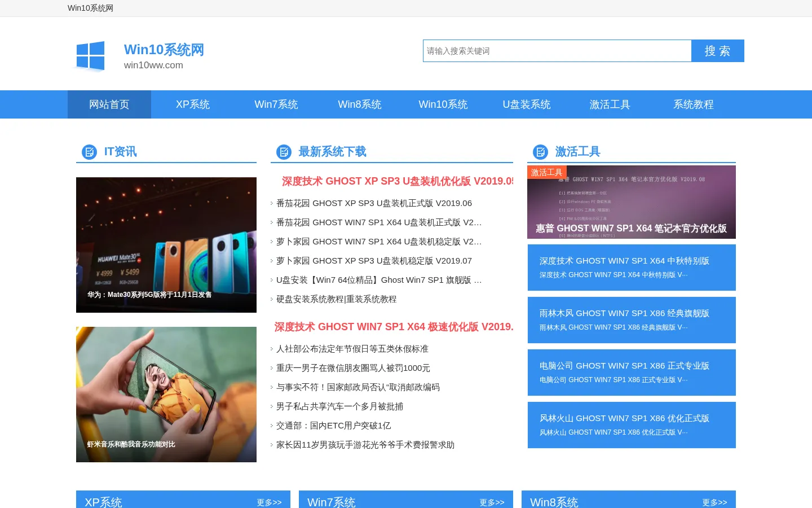Image resolution: width=812 pixels, height=508 pixels.
Task: Open the U盘装系统 nav menu item
Action: [527, 104]
